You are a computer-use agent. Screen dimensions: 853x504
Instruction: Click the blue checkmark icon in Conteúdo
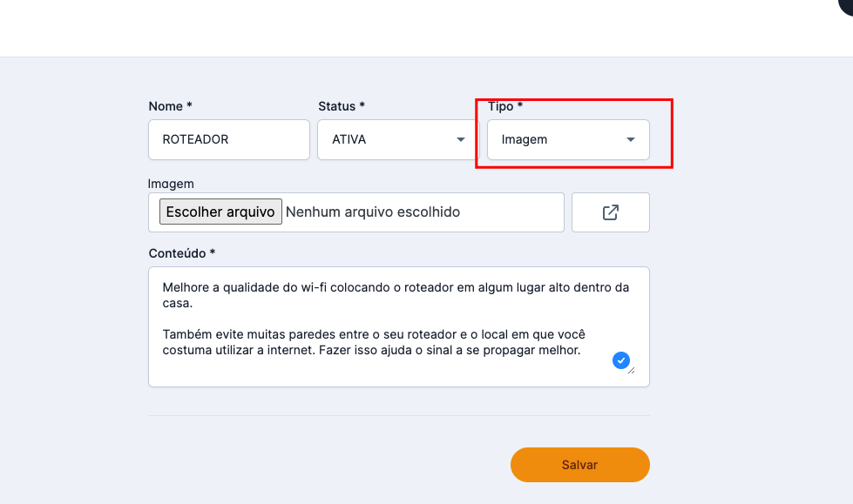tap(621, 360)
